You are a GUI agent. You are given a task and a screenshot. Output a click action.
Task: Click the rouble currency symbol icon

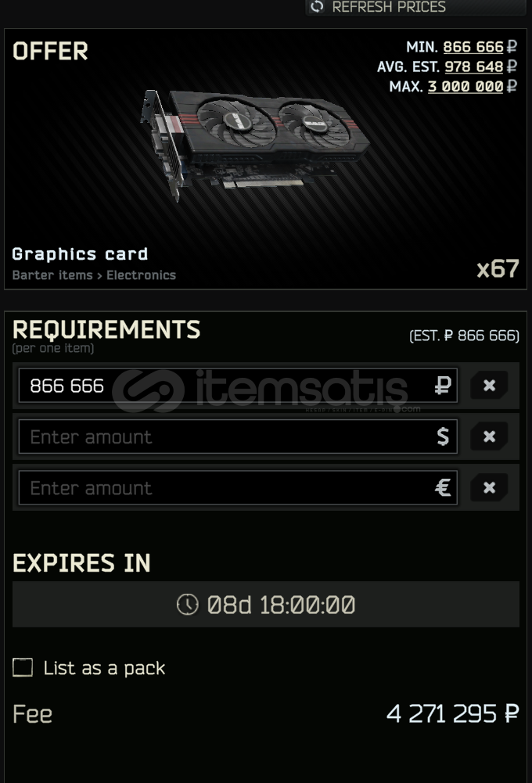(x=443, y=386)
